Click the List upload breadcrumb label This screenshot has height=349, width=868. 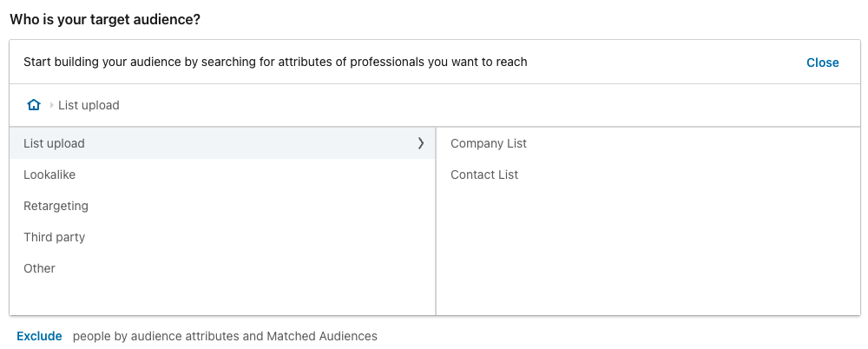click(89, 105)
